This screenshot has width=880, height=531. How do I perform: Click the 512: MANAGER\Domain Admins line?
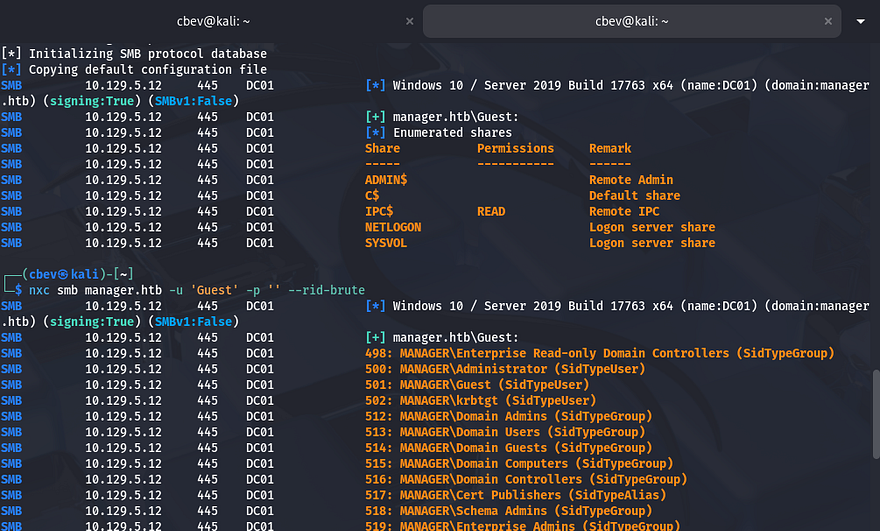point(508,416)
